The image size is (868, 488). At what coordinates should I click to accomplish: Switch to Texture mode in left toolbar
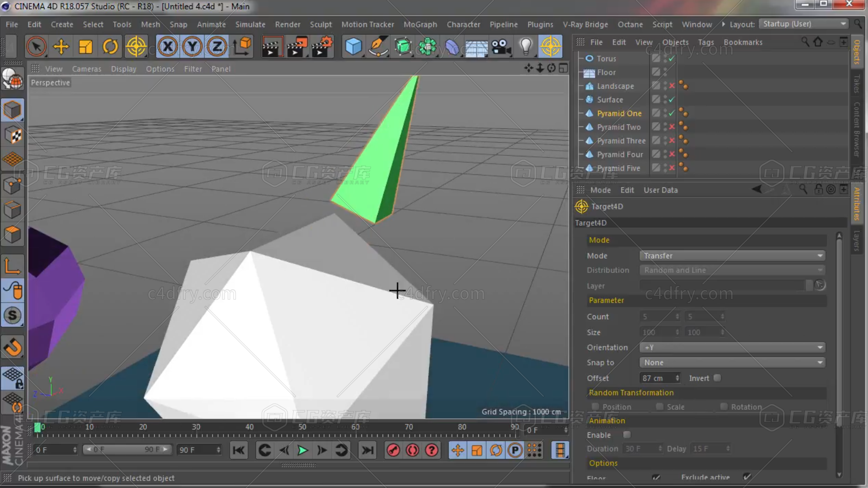(13, 135)
